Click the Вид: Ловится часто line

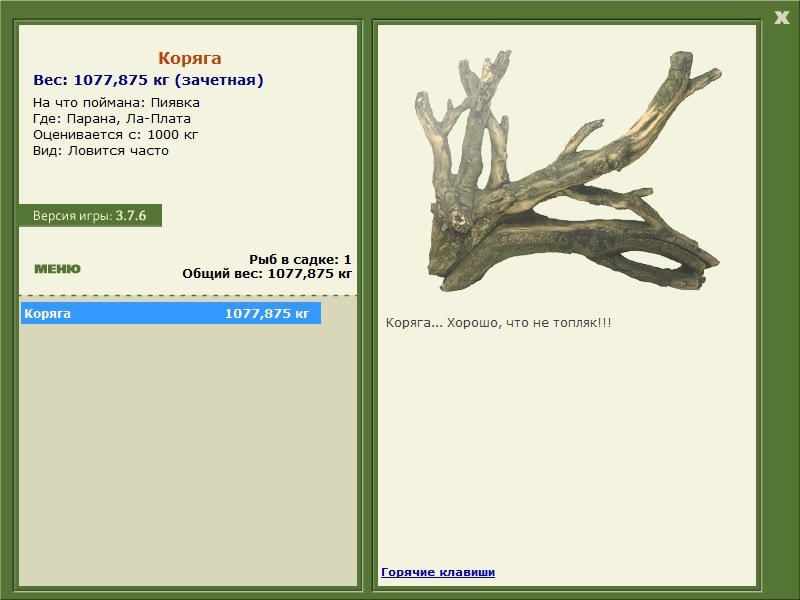[x=101, y=151]
